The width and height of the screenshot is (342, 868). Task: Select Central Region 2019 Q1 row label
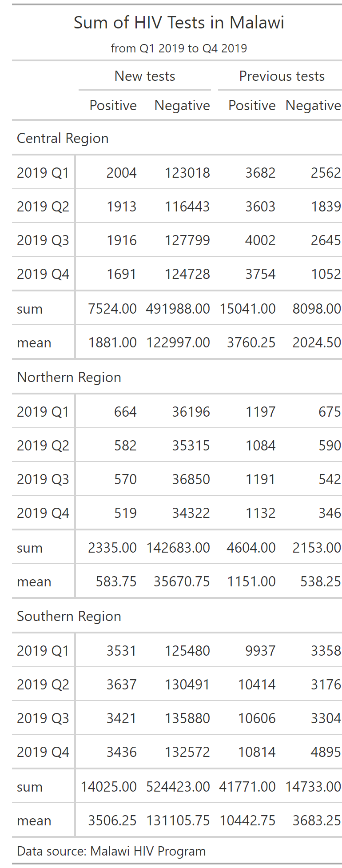(x=43, y=173)
